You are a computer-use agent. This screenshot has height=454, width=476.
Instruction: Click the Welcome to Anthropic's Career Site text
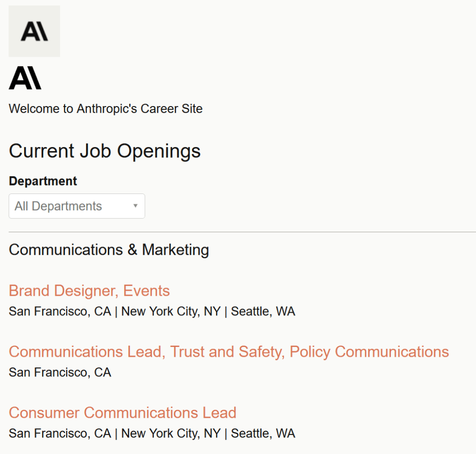tap(106, 109)
